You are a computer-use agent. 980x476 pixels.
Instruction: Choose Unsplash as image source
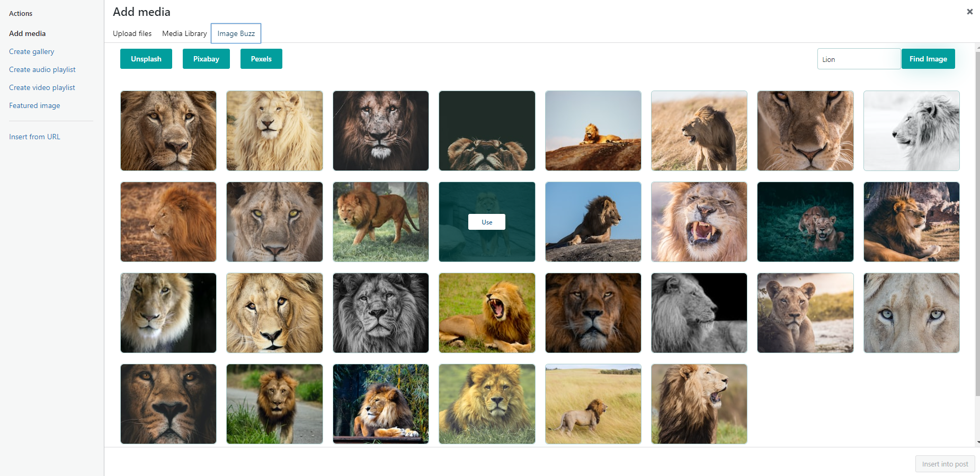pos(146,59)
